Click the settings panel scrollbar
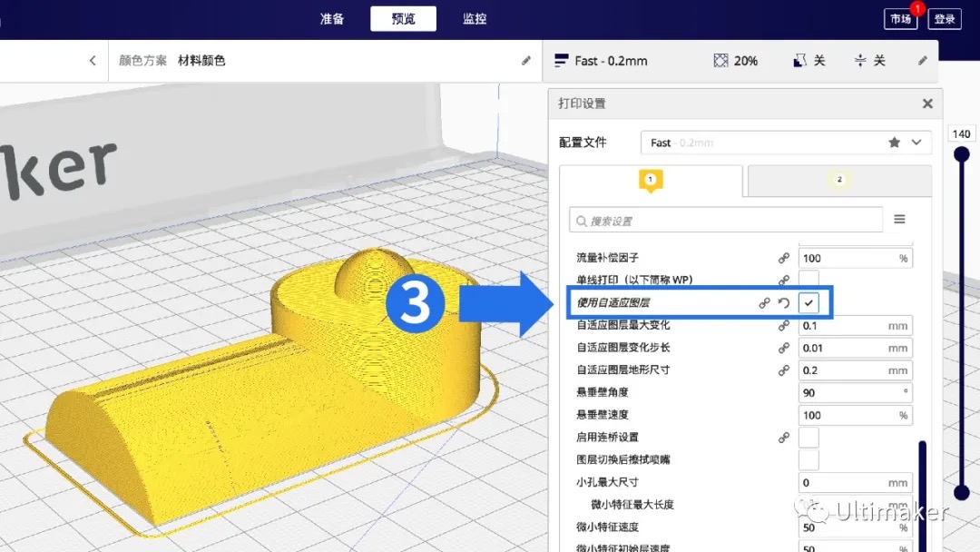This screenshot has height=552, width=980. pyautogui.click(x=922, y=497)
